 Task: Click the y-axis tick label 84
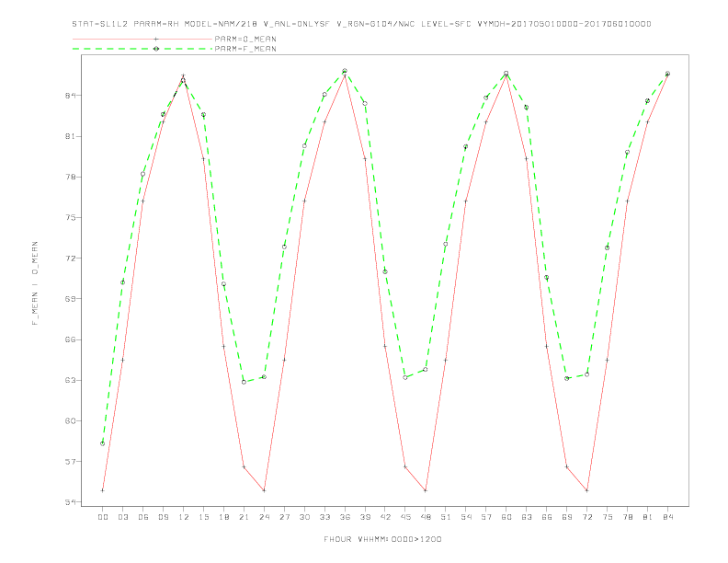[71, 96]
